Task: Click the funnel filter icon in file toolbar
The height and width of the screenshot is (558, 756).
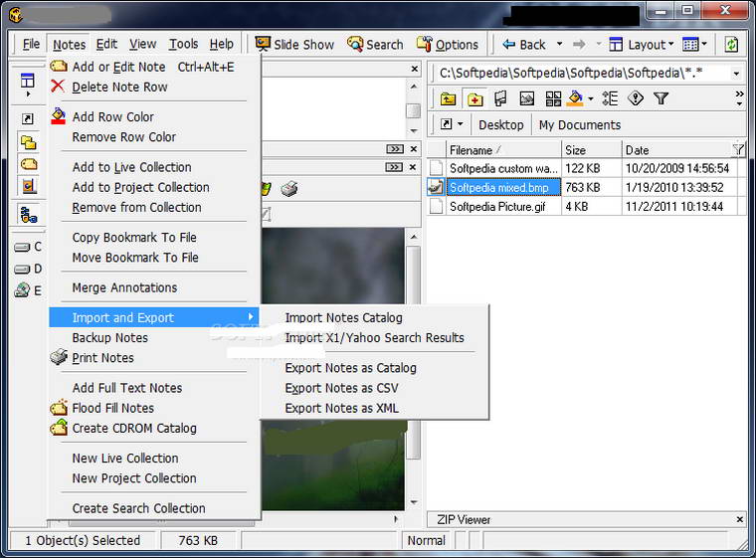Action: coord(661,98)
